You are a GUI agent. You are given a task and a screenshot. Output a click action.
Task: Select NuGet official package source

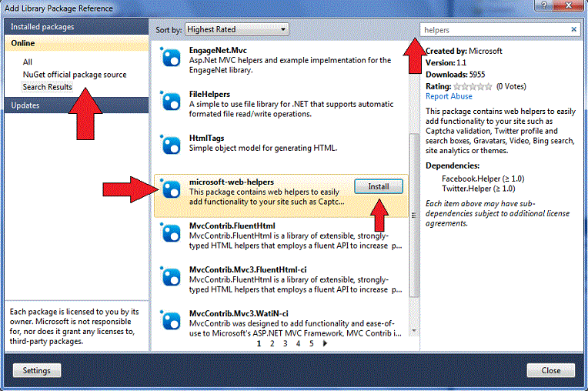pyautogui.click(x=75, y=75)
